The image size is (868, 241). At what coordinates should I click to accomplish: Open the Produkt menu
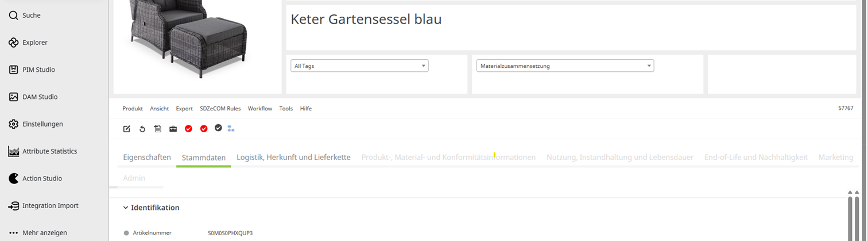(x=133, y=108)
